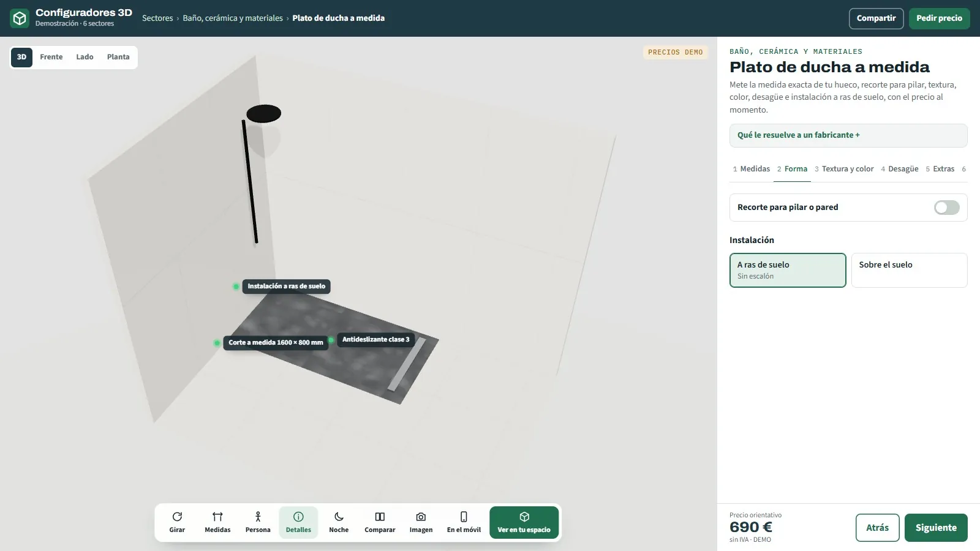Expand Qué le resuelve a un fabricante
Image resolution: width=980 pixels, height=551 pixels.
pyautogui.click(x=848, y=135)
